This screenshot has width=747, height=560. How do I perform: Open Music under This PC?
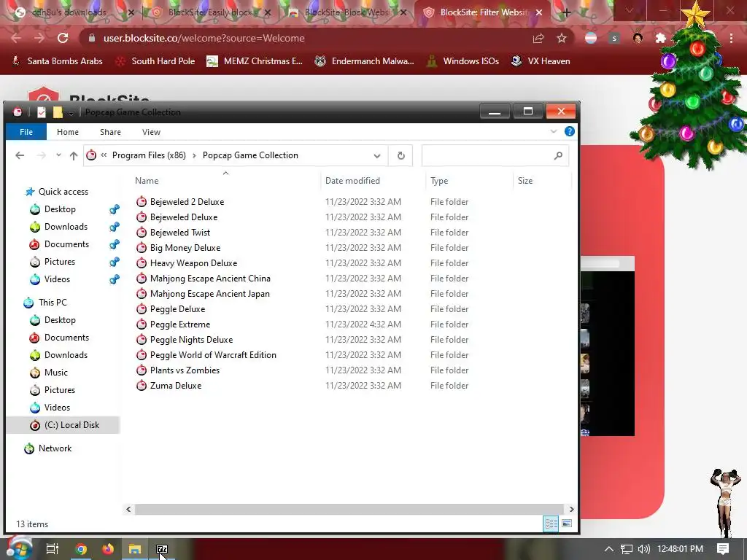(55, 373)
